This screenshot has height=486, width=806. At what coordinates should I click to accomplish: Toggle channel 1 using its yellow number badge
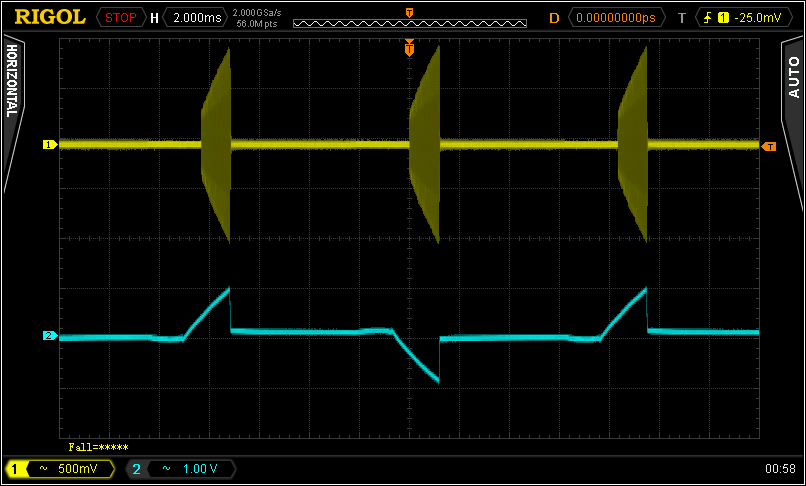[16, 468]
